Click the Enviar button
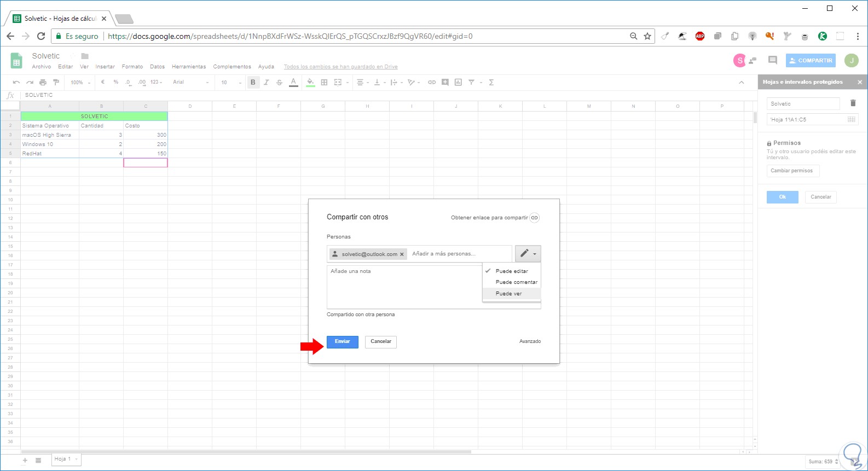 tap(343, 342)
